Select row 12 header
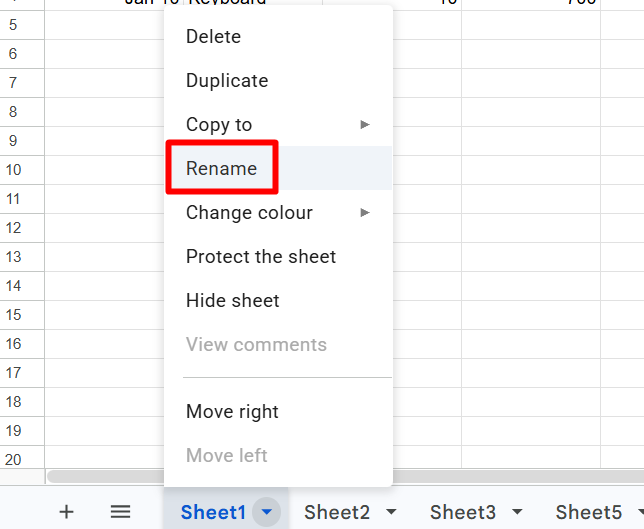Viewport: 644px width, 529px height. [x=22, y=228]
